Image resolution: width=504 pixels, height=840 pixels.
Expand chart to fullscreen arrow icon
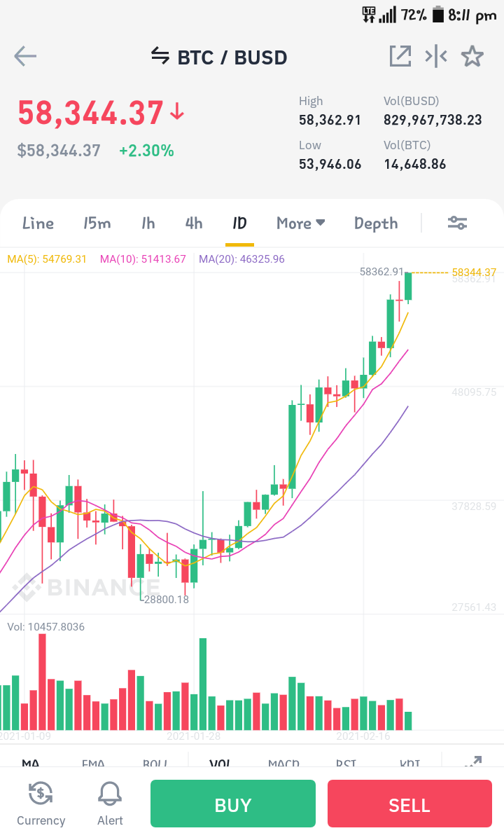click(473, 761)
